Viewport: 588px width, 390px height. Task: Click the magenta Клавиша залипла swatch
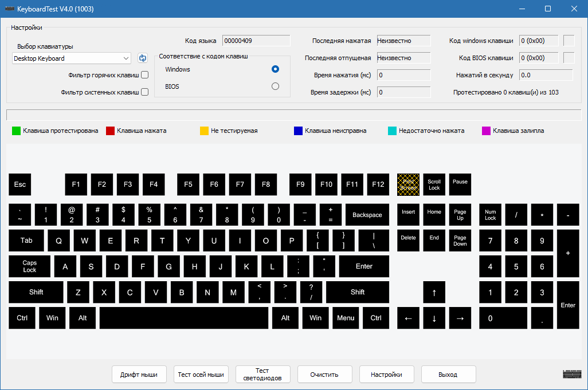tap(486, 131)
